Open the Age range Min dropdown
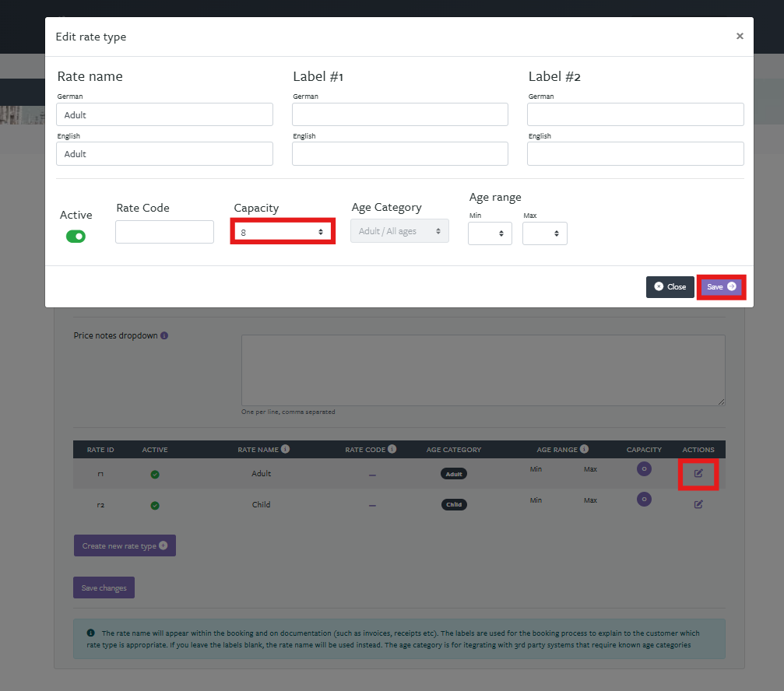 [490, 233]
